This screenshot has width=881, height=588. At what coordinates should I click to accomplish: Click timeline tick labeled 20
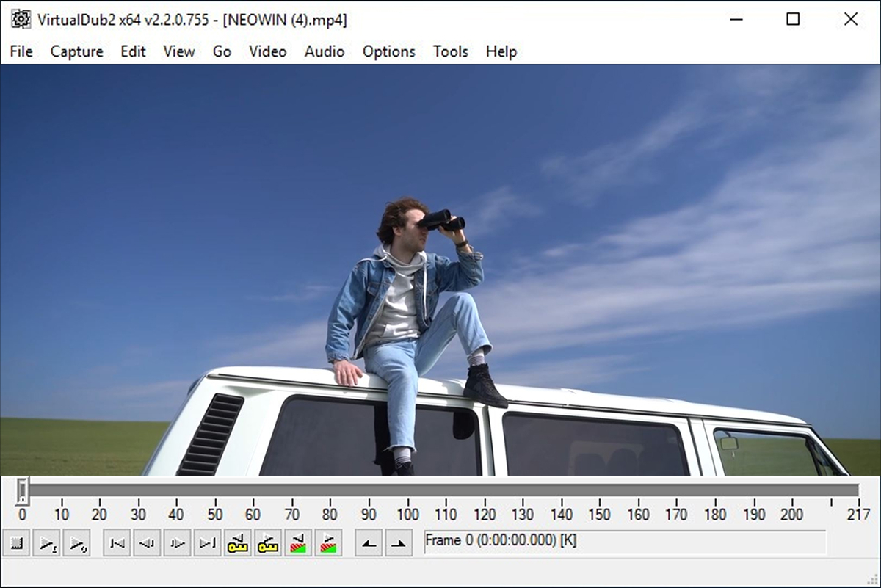click(99, 515)
